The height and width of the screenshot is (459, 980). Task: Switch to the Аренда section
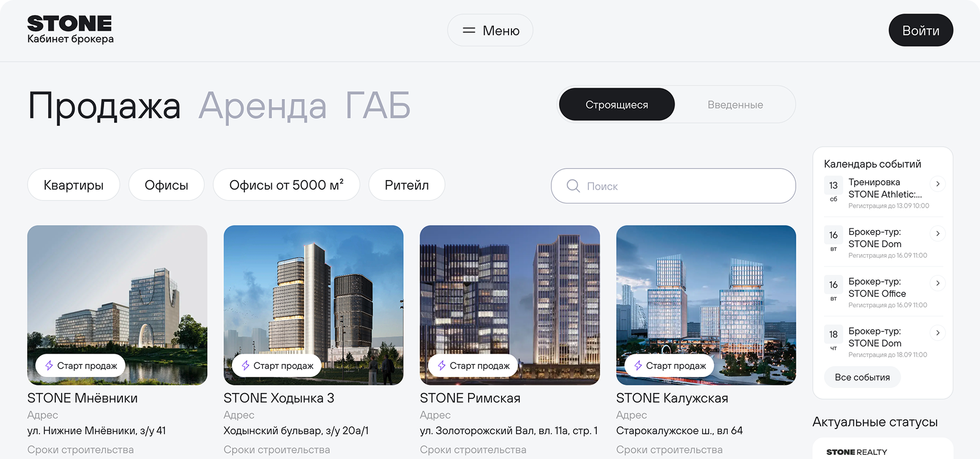(x=263, y=106)
